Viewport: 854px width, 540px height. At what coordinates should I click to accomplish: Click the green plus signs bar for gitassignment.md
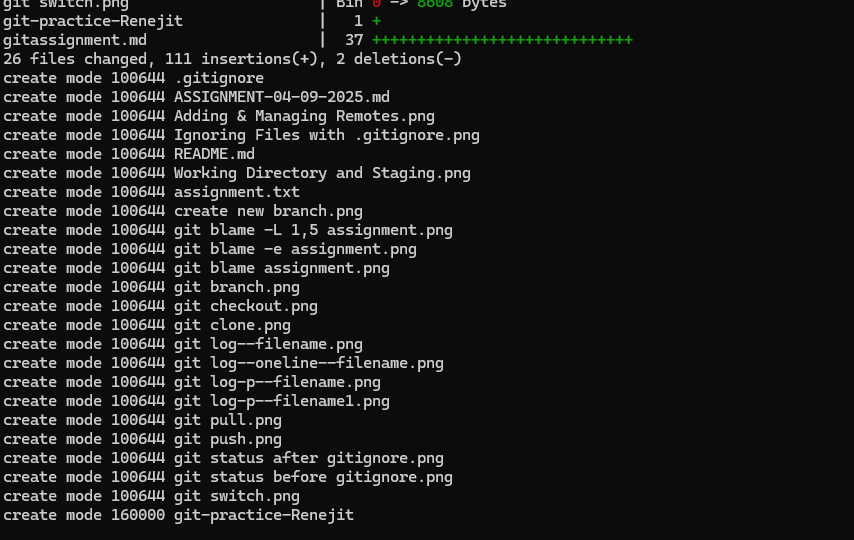click(502, 40)
